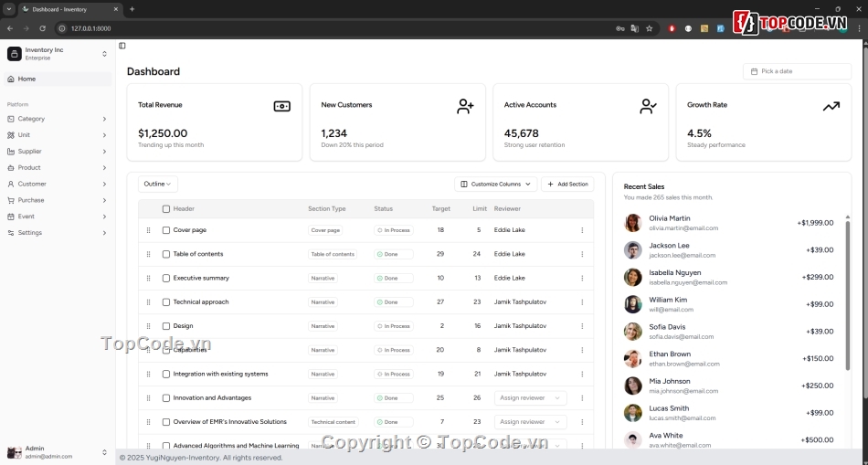Click the In Process status of Cover page

[x=394, y=230]
